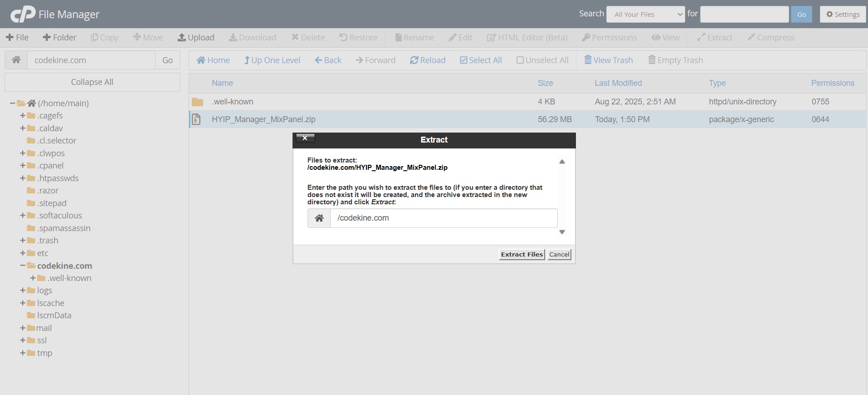Screen dimensions: 868x395
Task: Collapse the /home/main root tree node
Action: pyautogui.click(x=12, y=104)
